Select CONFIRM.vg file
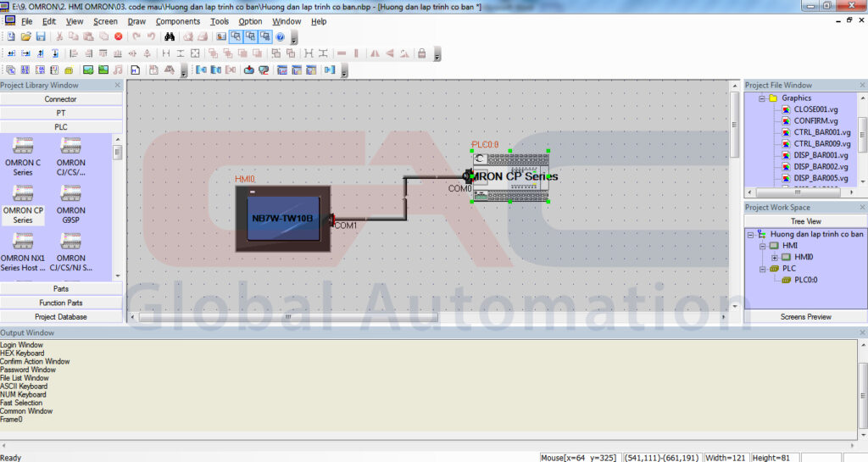 click(x=815, y=120)
